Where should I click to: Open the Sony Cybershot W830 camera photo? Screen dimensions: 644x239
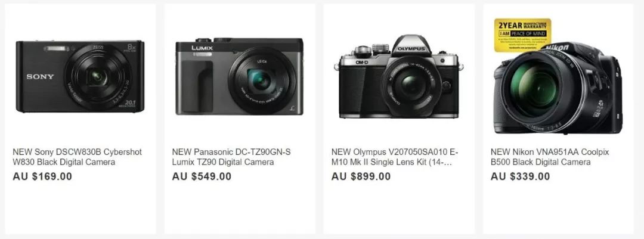[80, 76]
